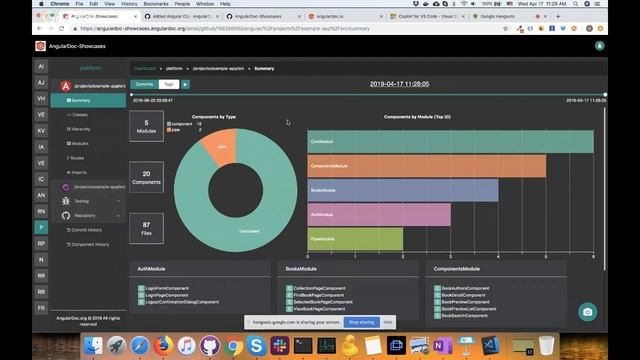The width and height of the screenshot is (640, 360).
Task: Click the AngularDoc logo icon in header
Action: [x=40, y=46]
